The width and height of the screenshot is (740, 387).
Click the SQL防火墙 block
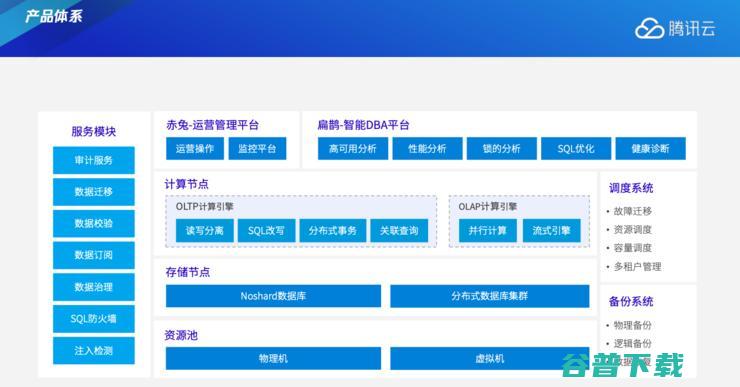click(x=93, y=319)
